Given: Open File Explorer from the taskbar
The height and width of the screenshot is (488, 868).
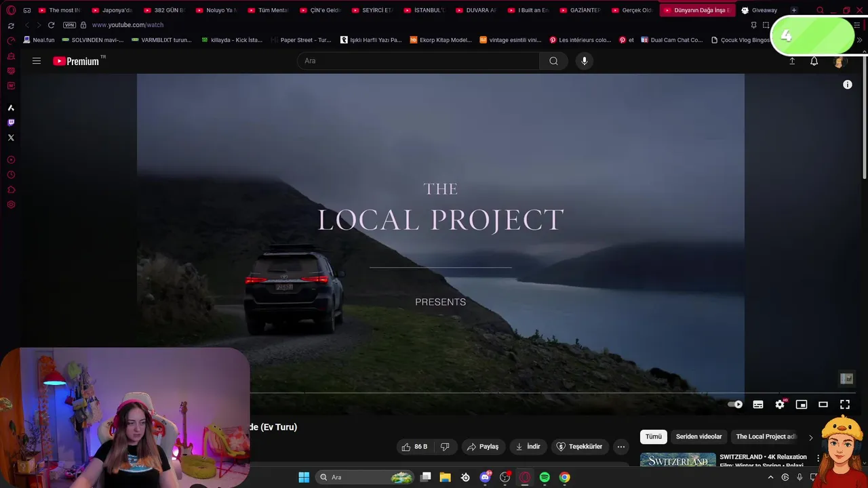Looking at the screenshot, I should [446, 477].
